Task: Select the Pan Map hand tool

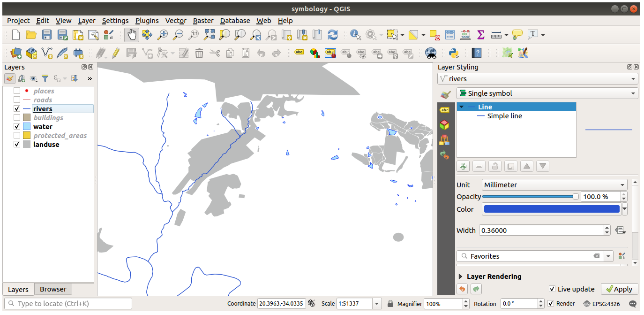Action: (132, 34)
